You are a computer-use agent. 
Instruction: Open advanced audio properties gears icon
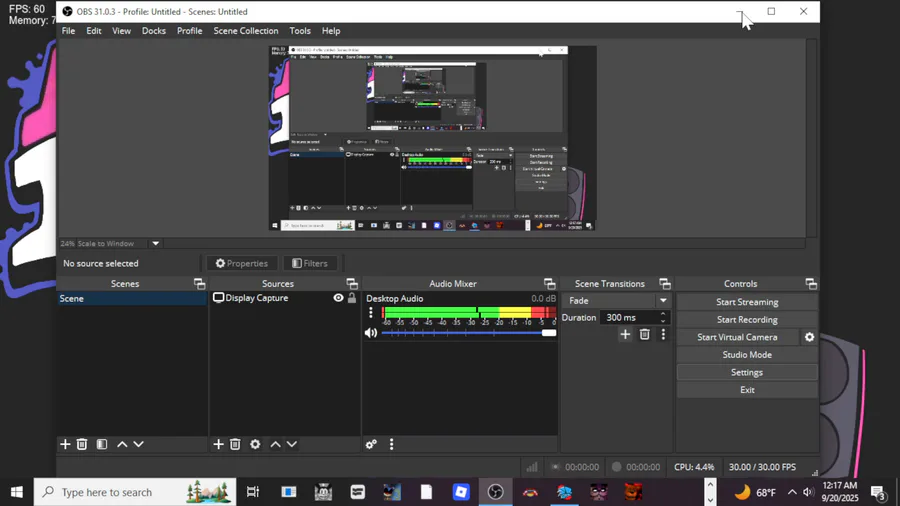371,444
